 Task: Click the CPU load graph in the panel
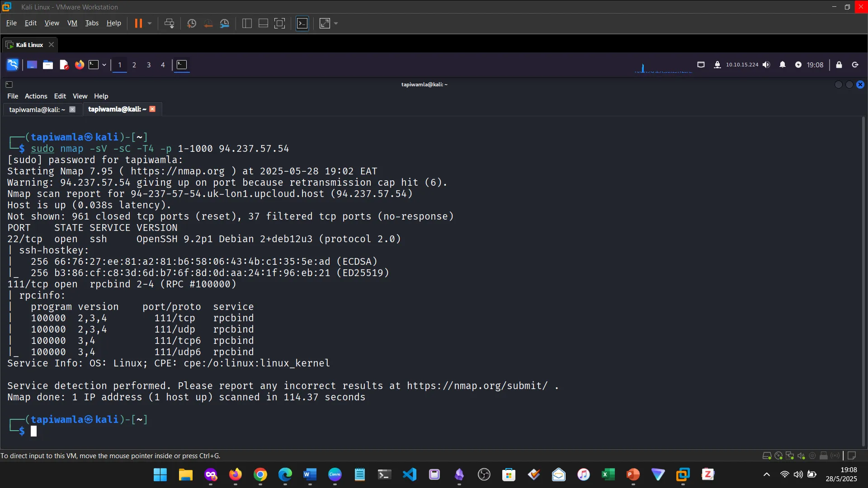click(662, 67)
